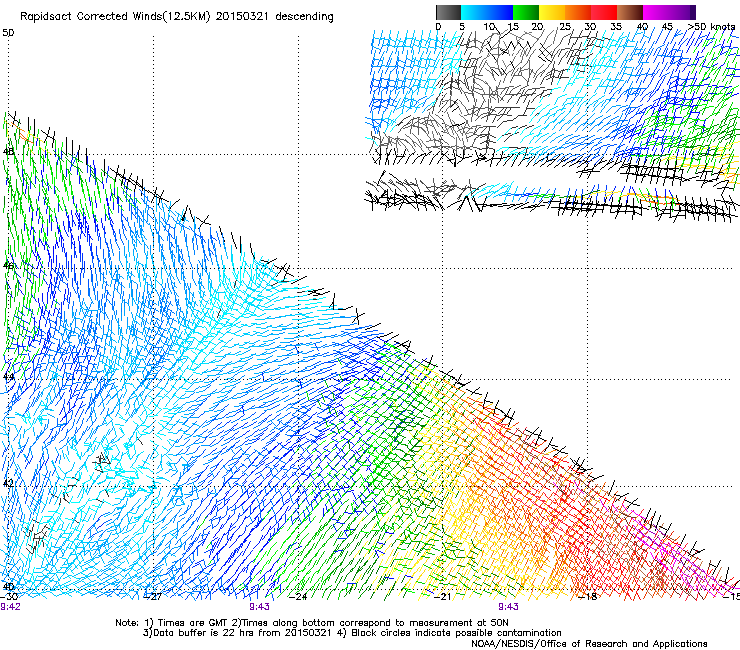Image resolution: width=740 pixels, height=650 pixels.
Task: Click the latitude label '40'
Action: pos(8,586)
